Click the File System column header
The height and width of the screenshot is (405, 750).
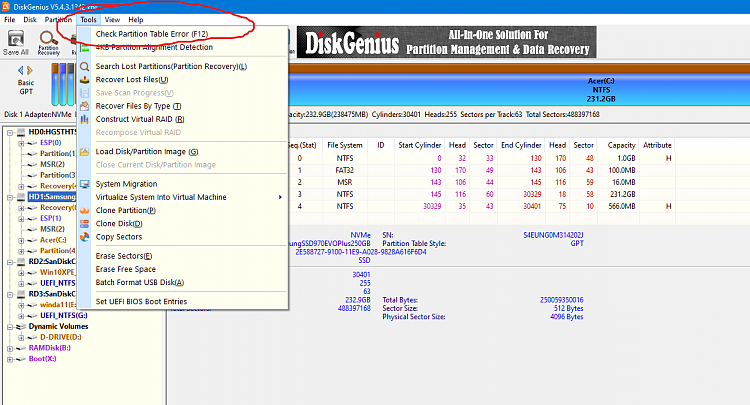(344, 145)
